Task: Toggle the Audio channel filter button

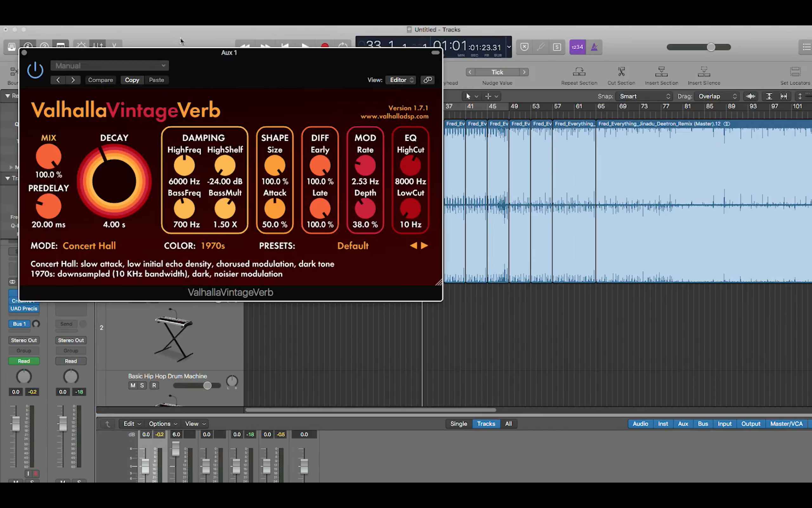Action: coord(640,424)
